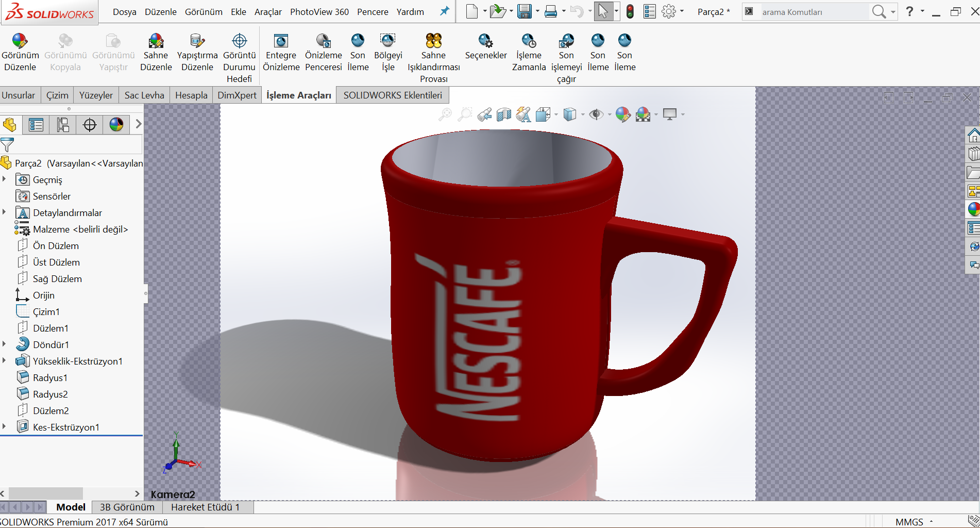Expand the Kes-Ekstrüzyon1 feature node
Viewport: 980px width, 528px height.
point(5,426)
